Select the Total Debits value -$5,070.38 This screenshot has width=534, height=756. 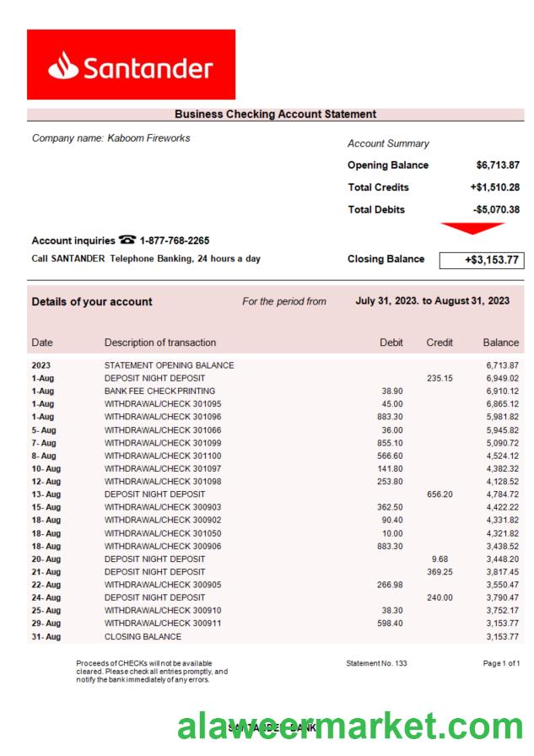point(496,209)
